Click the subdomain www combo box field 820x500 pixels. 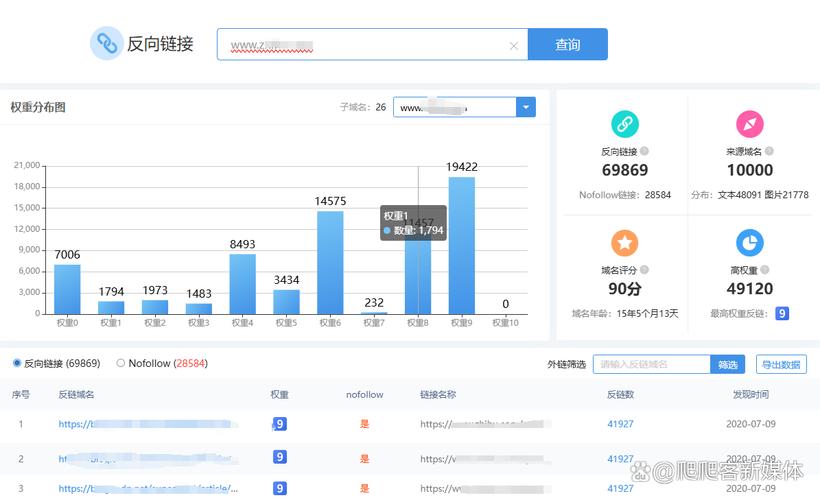454,107
